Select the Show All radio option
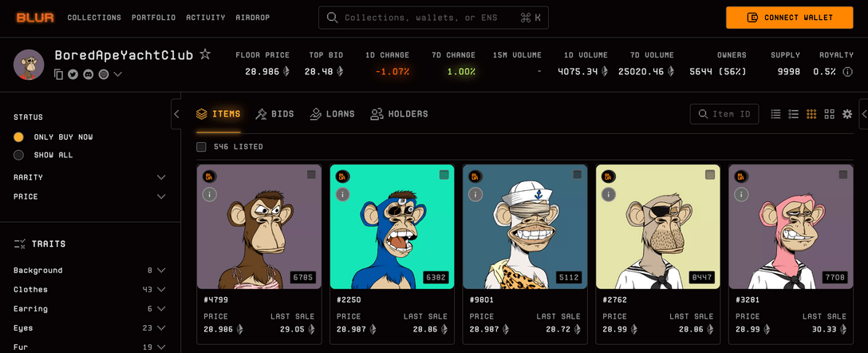Image resolution: width=868 pixels, height=353 pixels. 19,155
